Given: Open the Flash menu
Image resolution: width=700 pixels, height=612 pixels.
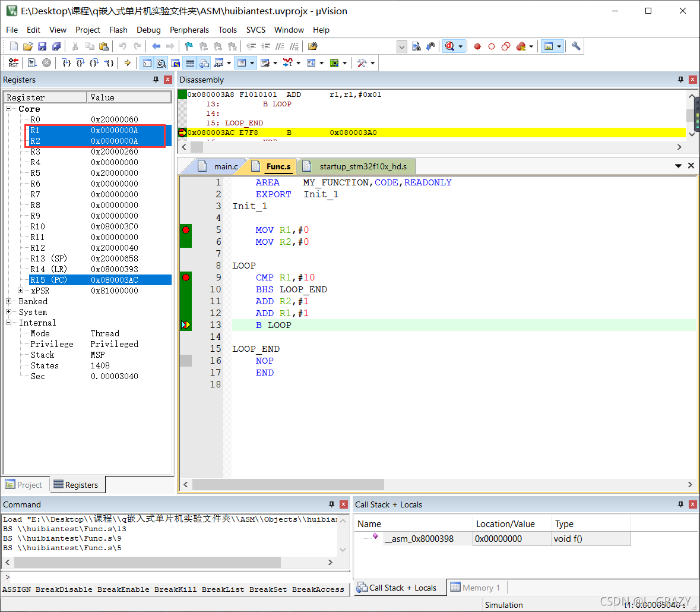Looking at the screenshot, I should click(118, 30).
